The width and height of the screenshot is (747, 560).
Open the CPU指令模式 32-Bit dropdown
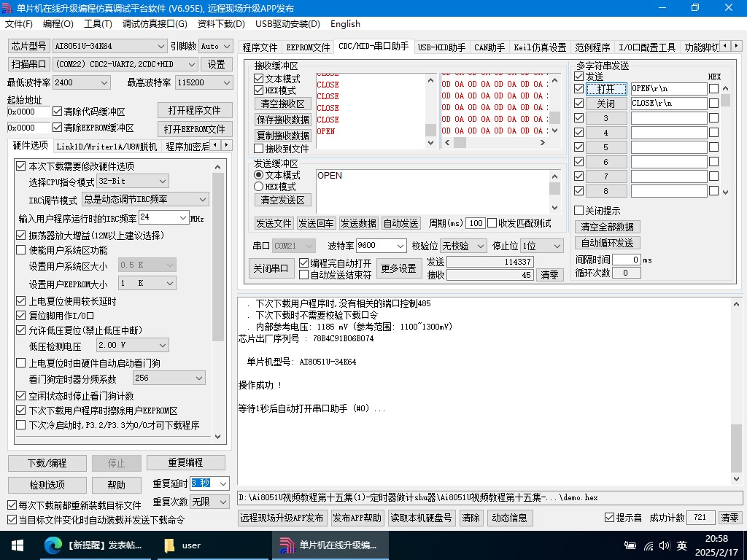pos(163,182)
